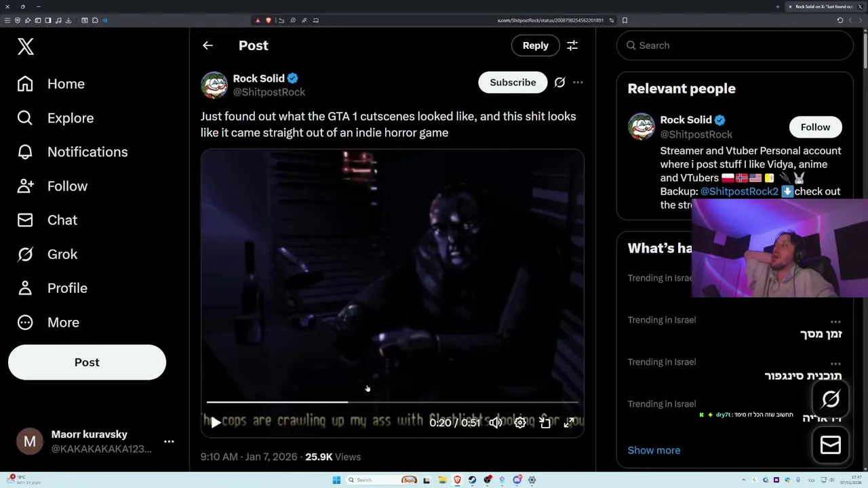Viewport: 868px width, 488px height.
Task: Open reply filter settings icon
Action: point(572,45)
